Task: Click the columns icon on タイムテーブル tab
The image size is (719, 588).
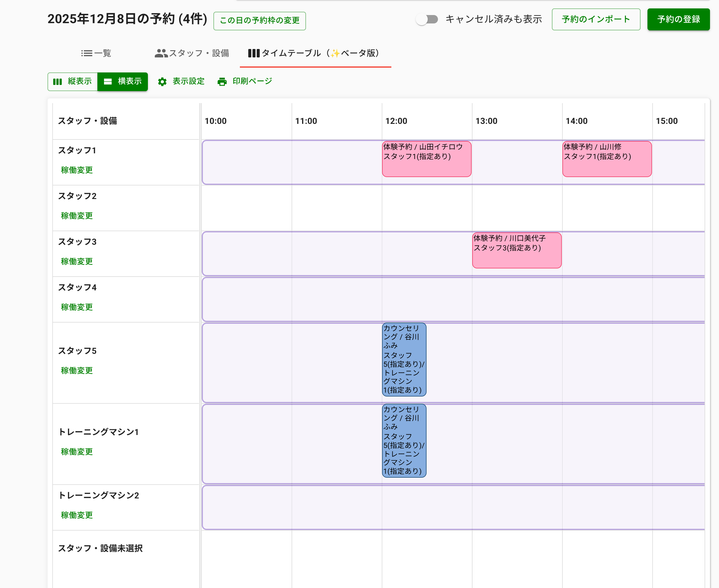Action: pyautogui.click(x=254, y=53)
